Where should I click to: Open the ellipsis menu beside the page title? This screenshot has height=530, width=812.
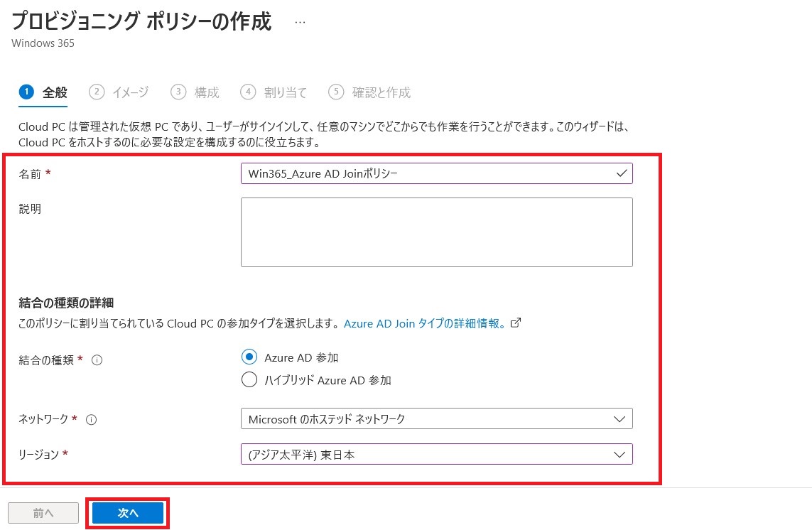300,23
